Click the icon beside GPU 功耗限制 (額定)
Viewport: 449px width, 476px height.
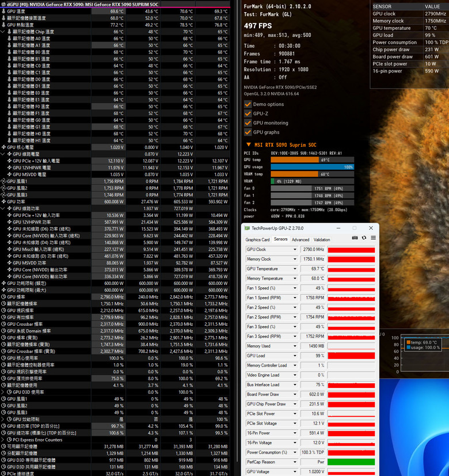[3, 283]
